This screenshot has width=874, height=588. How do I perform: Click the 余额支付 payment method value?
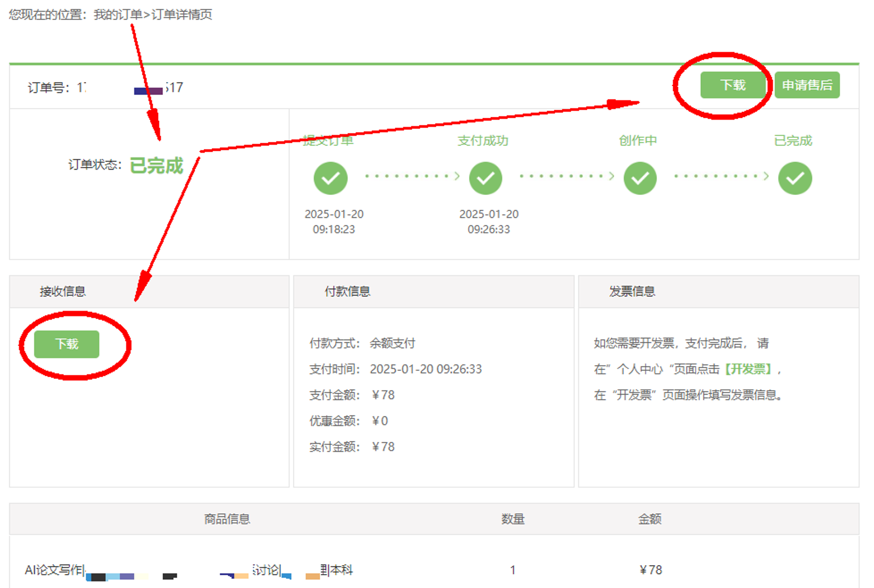pyautogui.click(x=392, y=343)
